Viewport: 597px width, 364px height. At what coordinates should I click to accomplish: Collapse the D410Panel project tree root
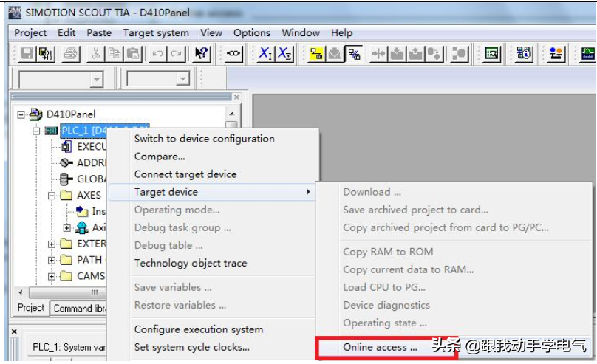(21, 114)
